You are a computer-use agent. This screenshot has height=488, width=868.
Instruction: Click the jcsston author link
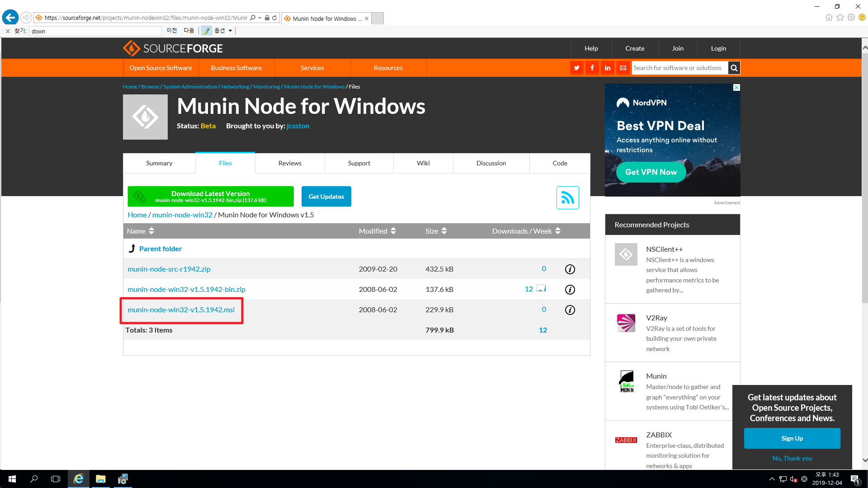(298, 126)
